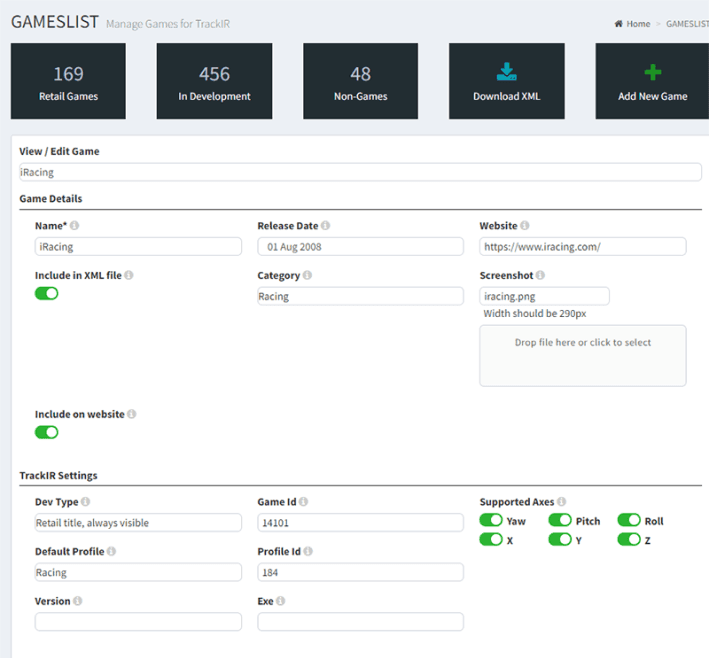Click the info icon beside Website label
Screen dimensions: 709x658
[x=525, y=226]
